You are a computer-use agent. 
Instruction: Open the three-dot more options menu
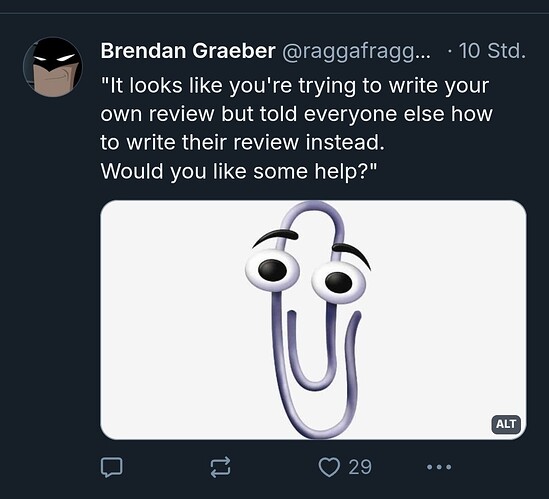pyautogui.click(x=439, y=467)
